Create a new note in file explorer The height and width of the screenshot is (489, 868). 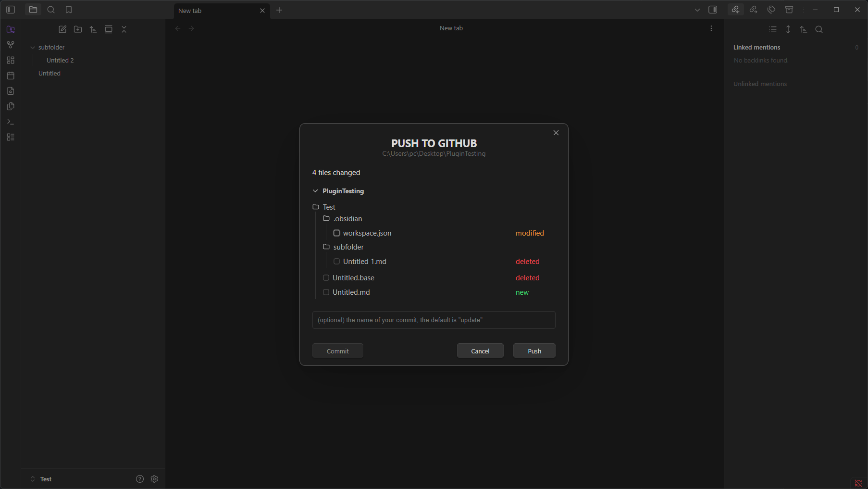coord(62,29)
